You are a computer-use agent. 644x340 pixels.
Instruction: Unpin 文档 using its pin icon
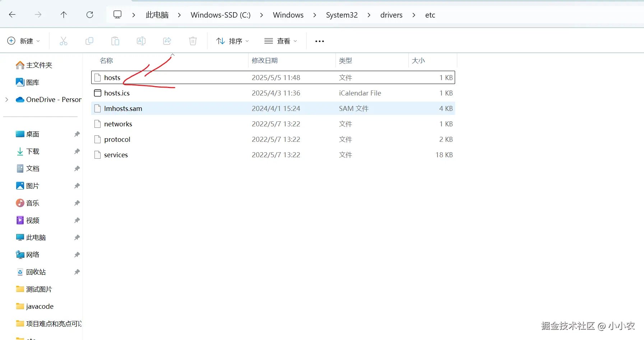point(77,169)
